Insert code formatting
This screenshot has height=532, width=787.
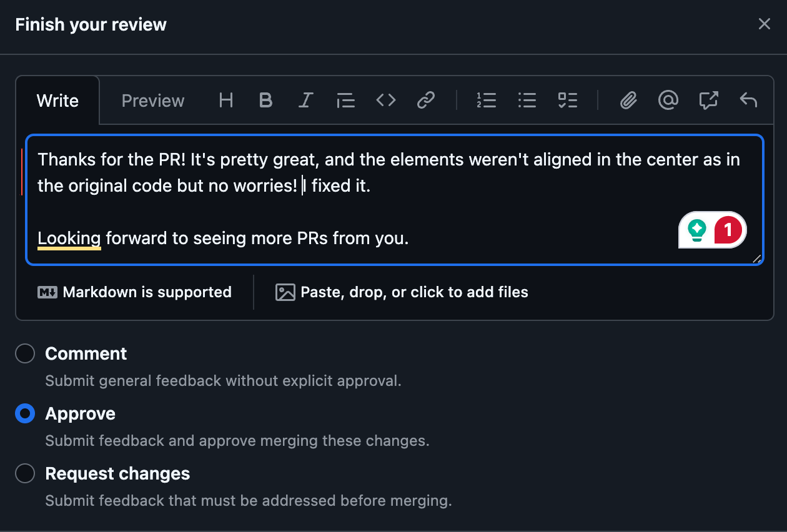[x=386, y=100]
